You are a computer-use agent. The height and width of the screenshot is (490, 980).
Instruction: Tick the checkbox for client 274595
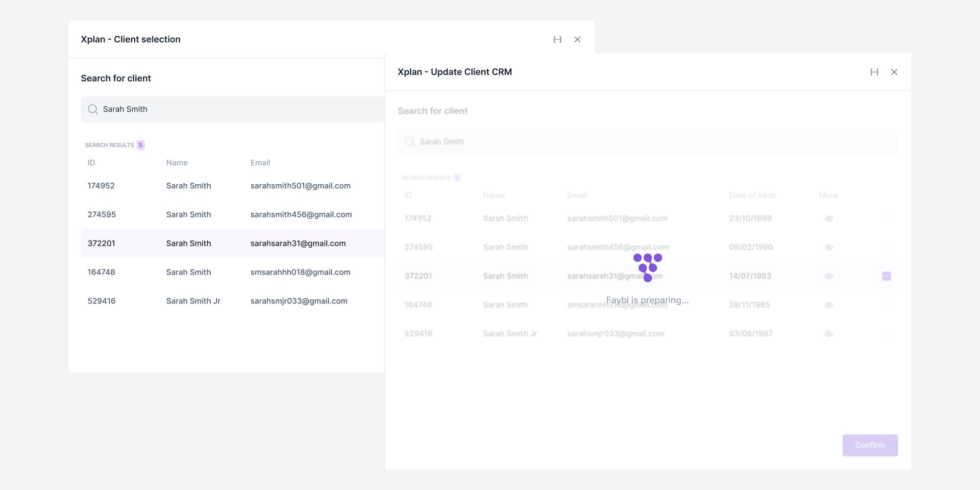coord(886,247)
